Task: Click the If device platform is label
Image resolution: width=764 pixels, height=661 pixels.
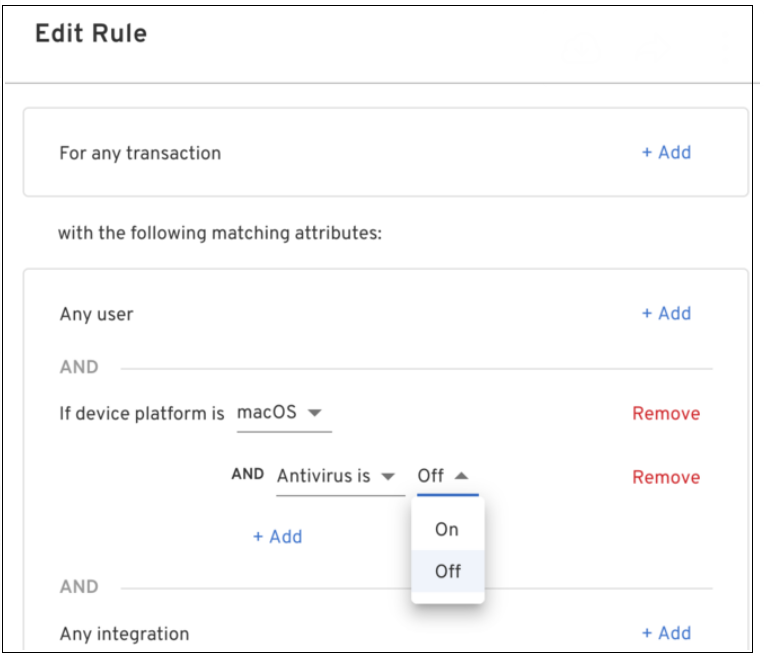Action: 142,414
